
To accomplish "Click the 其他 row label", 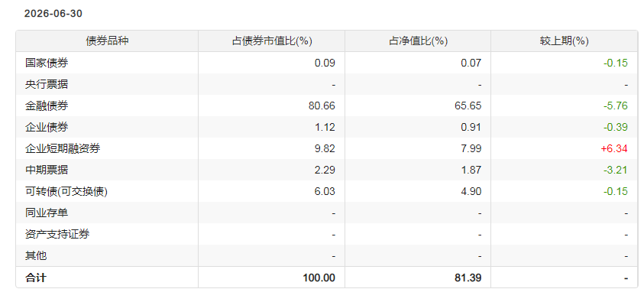I will [36, 255].
